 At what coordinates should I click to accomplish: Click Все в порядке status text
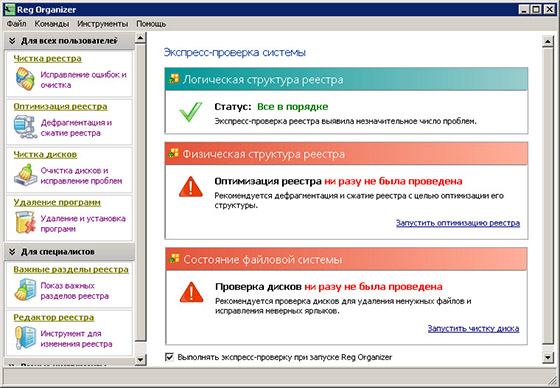point(292,106)
